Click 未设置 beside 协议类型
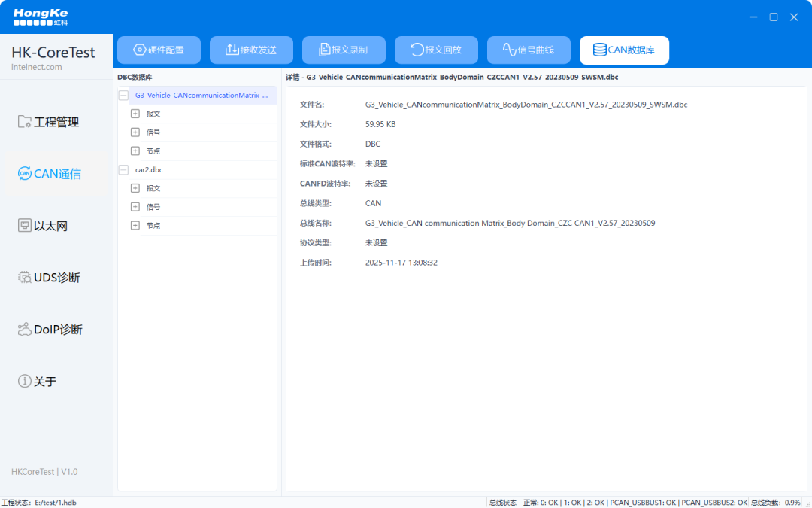812x508 pixels. click(377, 242)
